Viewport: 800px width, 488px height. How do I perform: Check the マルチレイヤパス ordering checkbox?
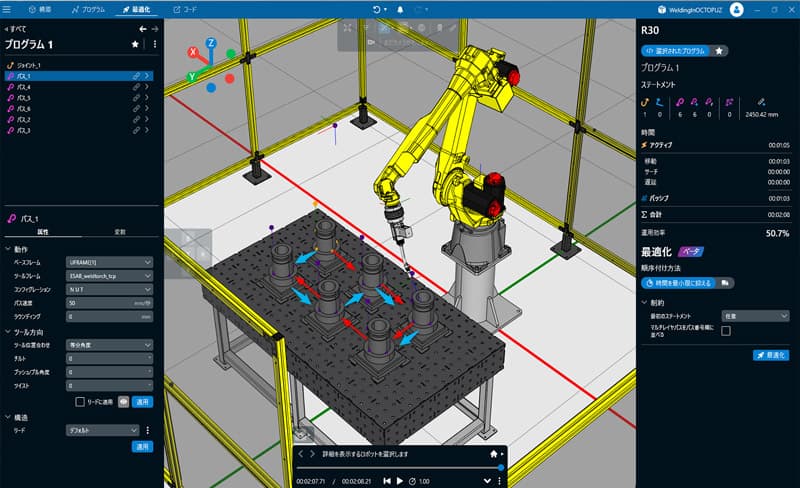tap(726, 331)
